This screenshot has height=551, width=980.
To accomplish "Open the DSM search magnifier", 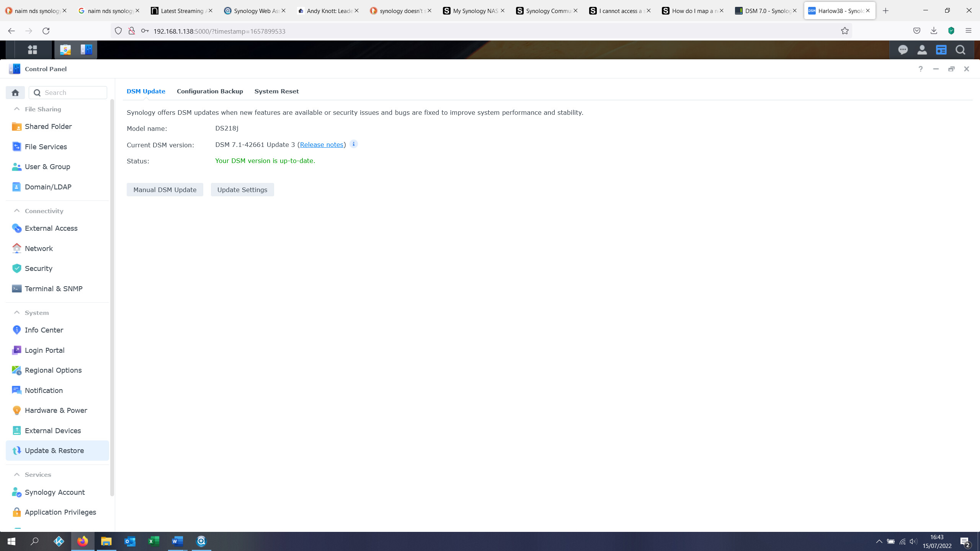I will coord(960,50).
